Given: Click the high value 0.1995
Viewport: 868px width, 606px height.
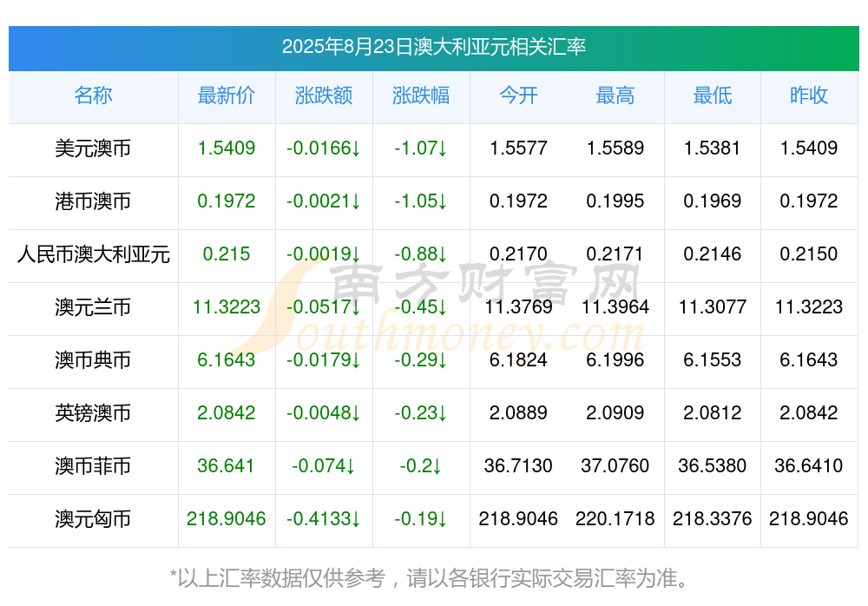Looking at the screenshot, I should click(615, 201).
